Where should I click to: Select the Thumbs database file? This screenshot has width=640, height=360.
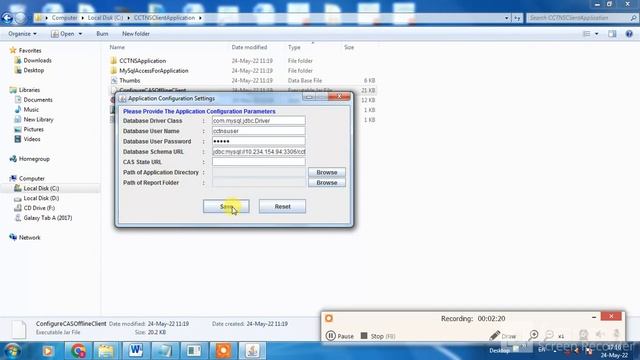[129, 80]
